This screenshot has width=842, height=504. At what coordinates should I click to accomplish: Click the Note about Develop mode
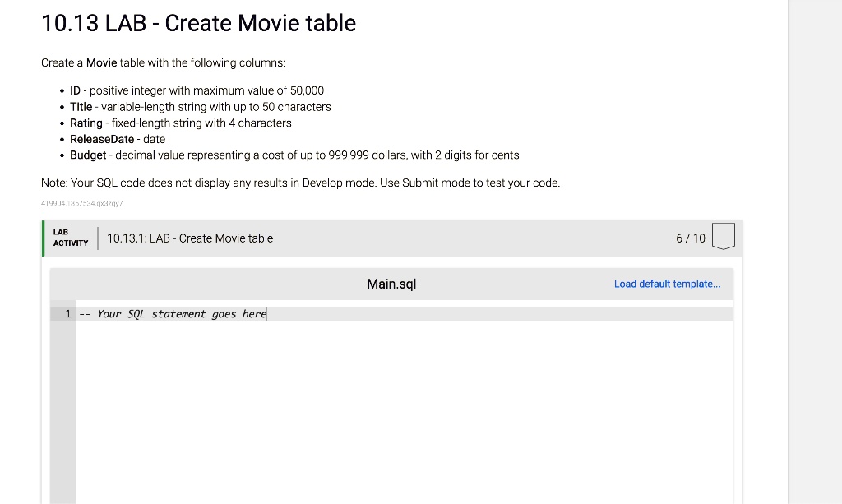pyautogui.click(x=300, y=183)
